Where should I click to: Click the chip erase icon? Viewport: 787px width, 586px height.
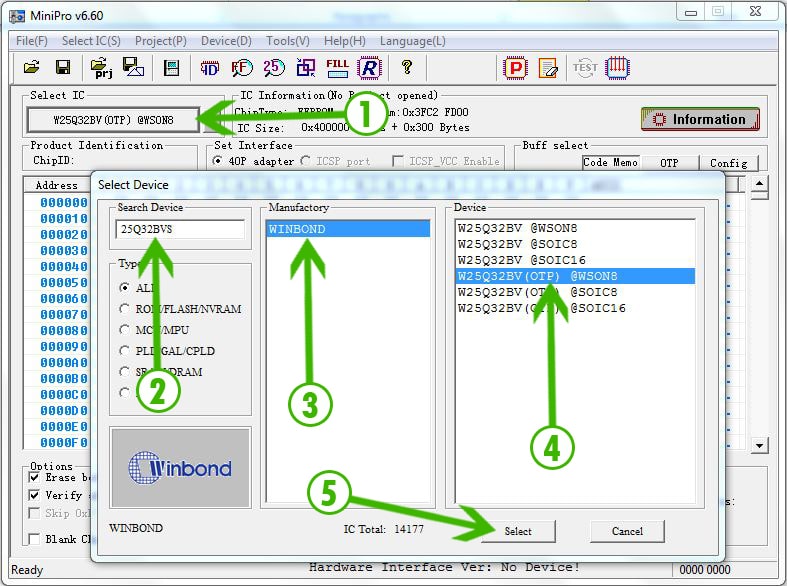click(x=306, y=67)
